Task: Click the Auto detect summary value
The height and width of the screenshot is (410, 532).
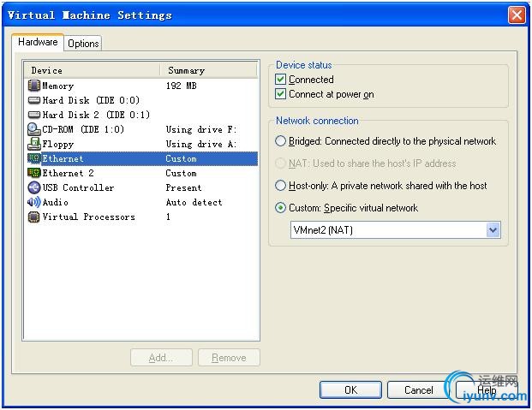Action: (x=194, y=203)
